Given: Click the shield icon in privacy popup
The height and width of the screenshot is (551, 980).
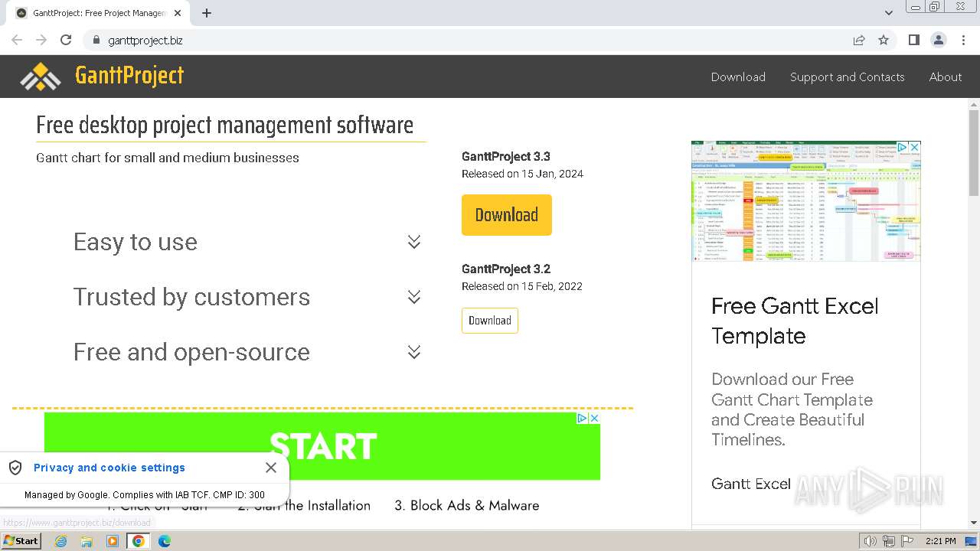Looking at the screenshot, I should pyautogui.click(x=15, y=468).
